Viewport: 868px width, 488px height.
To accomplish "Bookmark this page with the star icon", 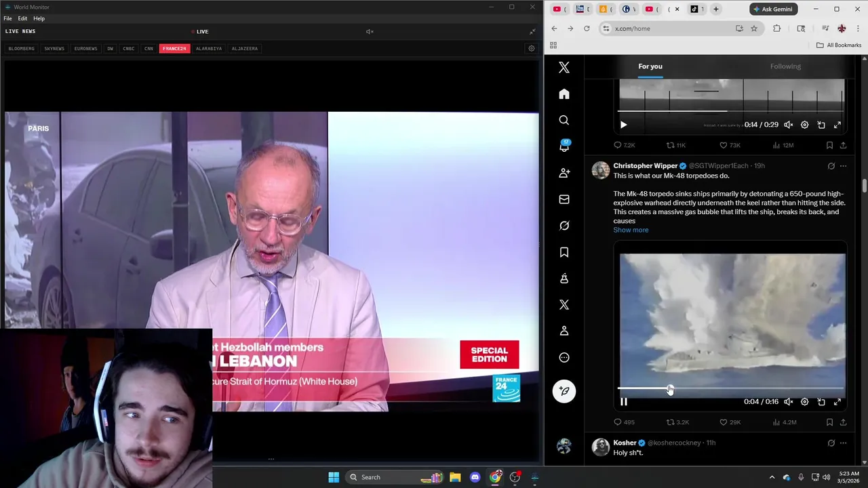I will 753,28.
